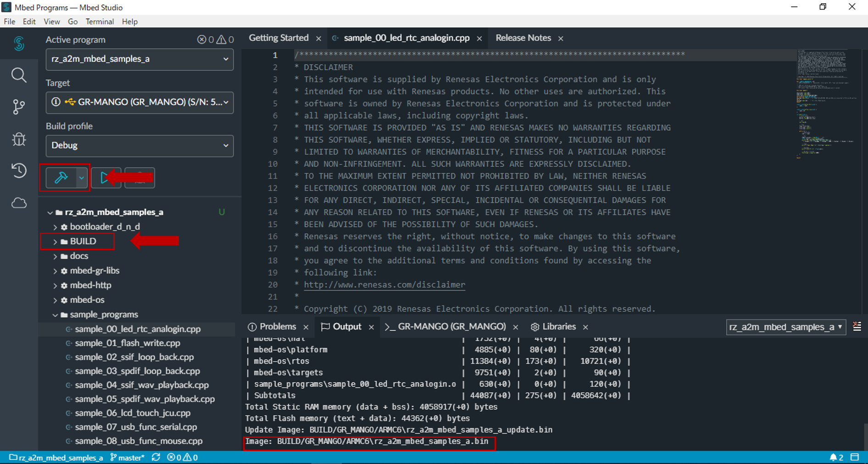Switch to the Release Notes tab
Viewport: 868px width, 464px height.
tap(523, 38)
